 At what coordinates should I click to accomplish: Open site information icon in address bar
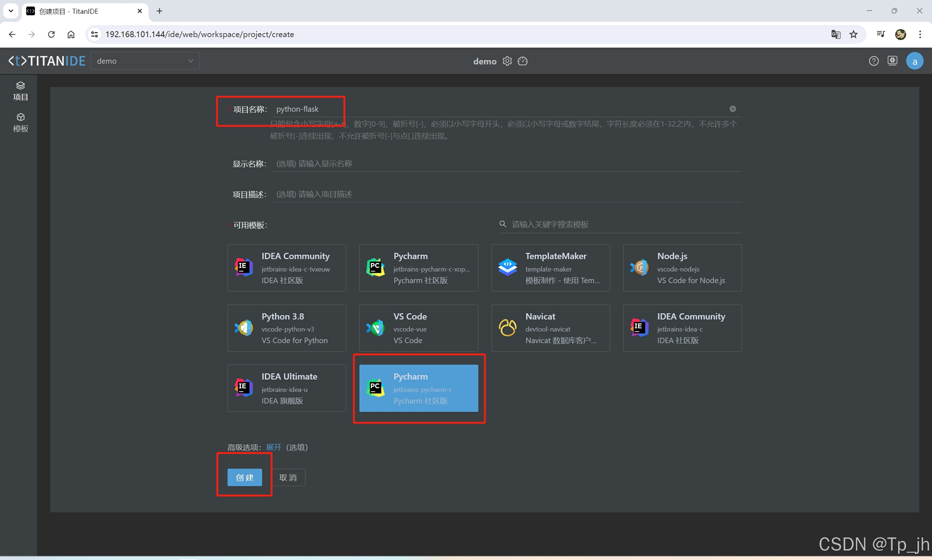[94, 34]
